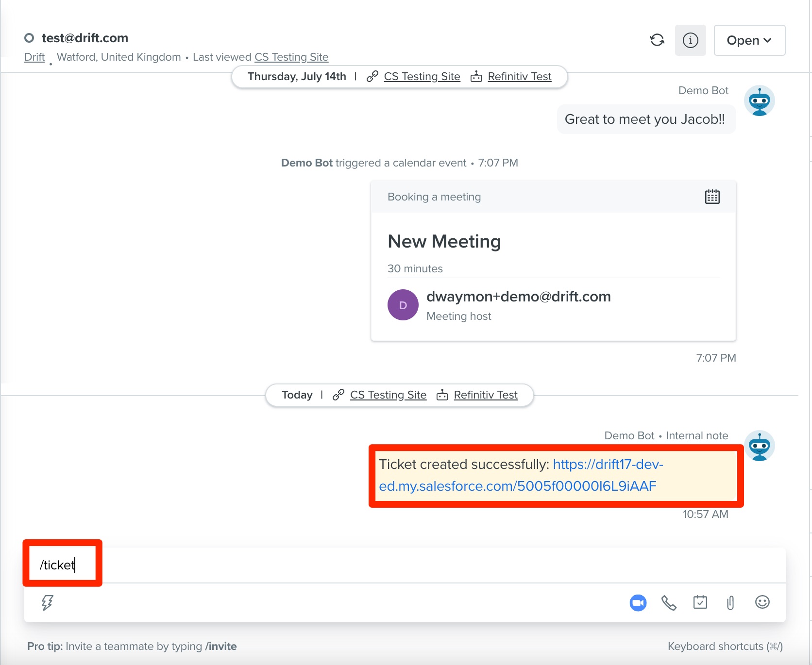
Task: Open the emoji picker
Action: pyautogui.click(x=762, y=602)
